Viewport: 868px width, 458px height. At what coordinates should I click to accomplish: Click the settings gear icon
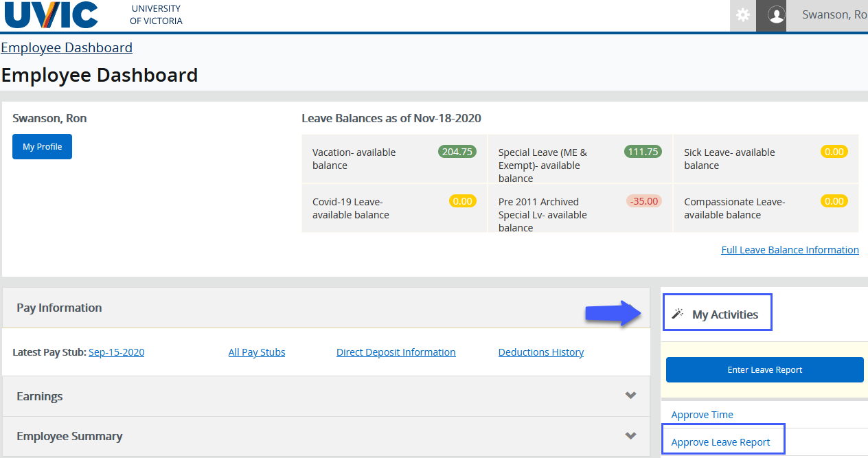click(x=742, y=16)
